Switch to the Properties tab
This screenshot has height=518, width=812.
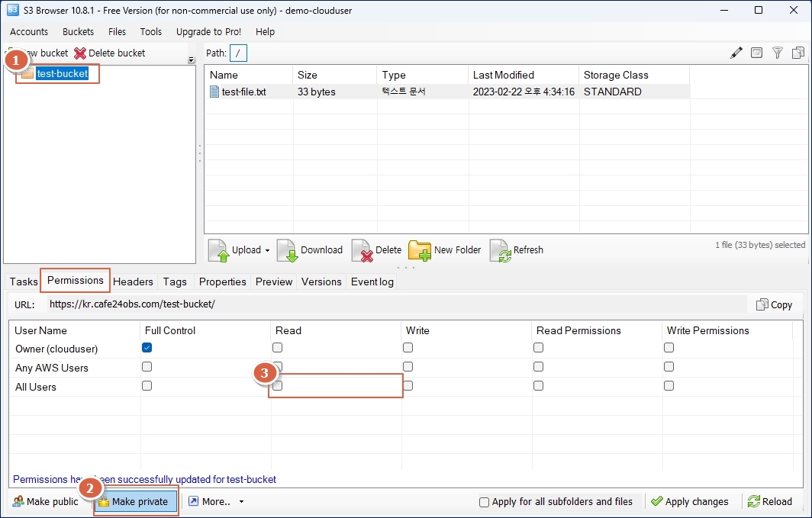click(222, 282)
